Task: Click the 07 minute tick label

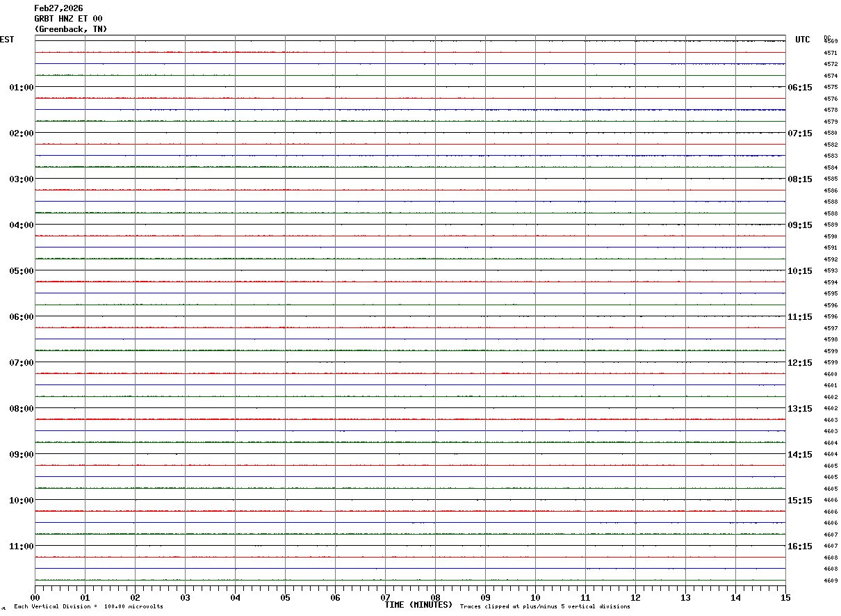Action: click(x=386, y=597)
